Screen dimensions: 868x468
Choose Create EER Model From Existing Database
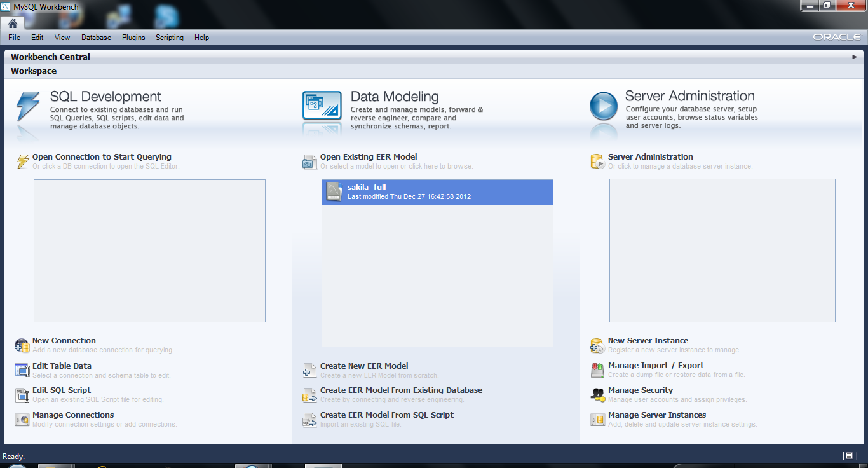(x=401, y=390)
